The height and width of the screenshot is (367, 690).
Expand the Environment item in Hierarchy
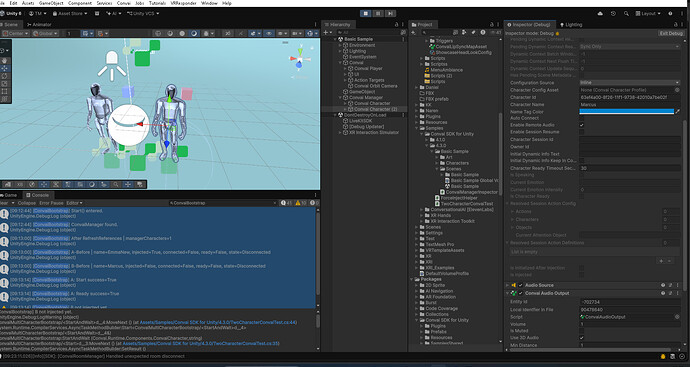coord(340,45)
